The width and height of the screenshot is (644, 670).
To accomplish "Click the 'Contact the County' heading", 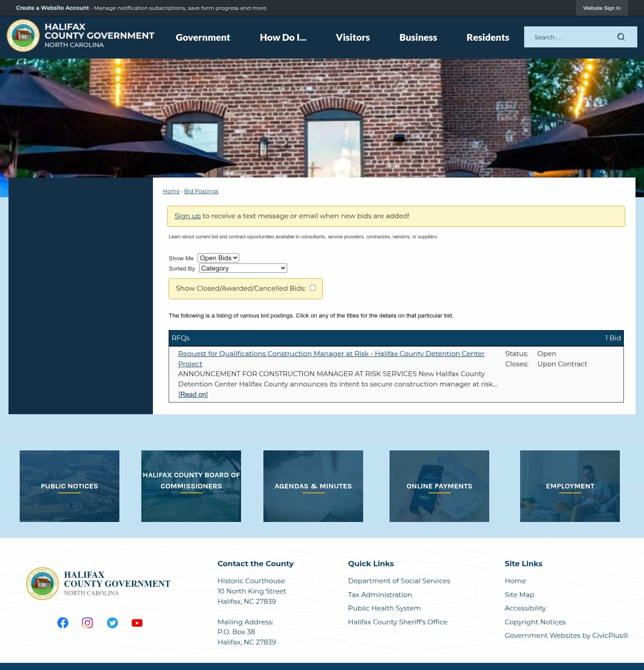I will point(255,564).
